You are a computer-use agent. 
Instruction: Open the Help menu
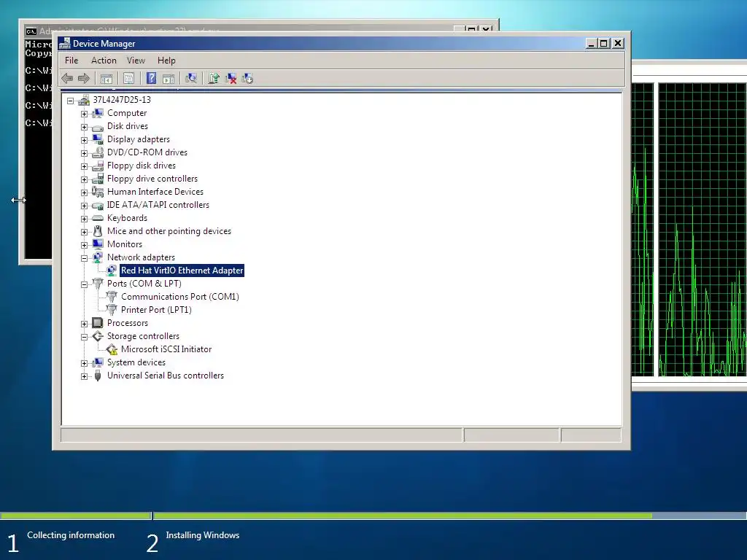[166, 61]
